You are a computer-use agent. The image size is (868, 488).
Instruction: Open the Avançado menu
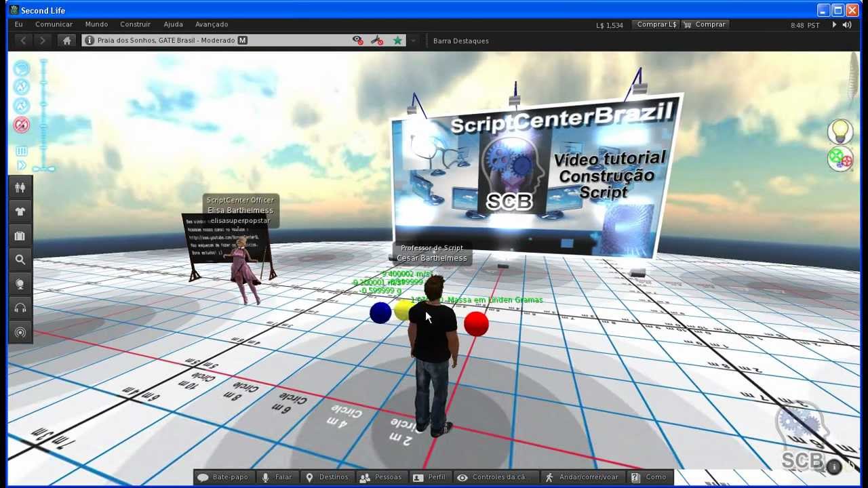212,24
